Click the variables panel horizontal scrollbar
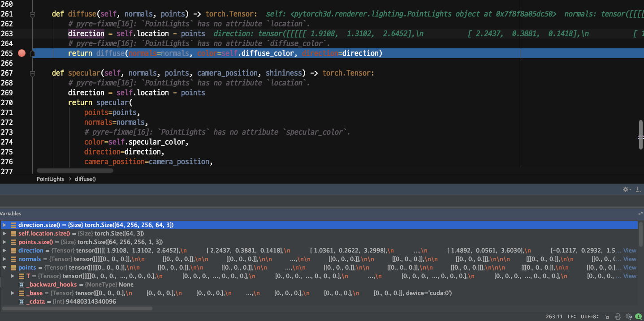The image size is (644, 321). (x=76, y=308)
